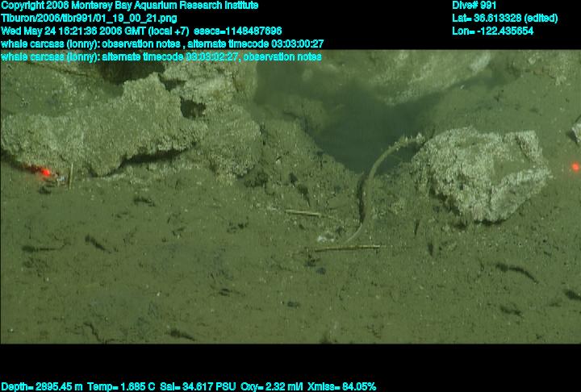This screenshot has width=581, height=392.
Task: Click the second whale carcass observation note with timecode 03:03:02:27
Action: tap(161, 56)
